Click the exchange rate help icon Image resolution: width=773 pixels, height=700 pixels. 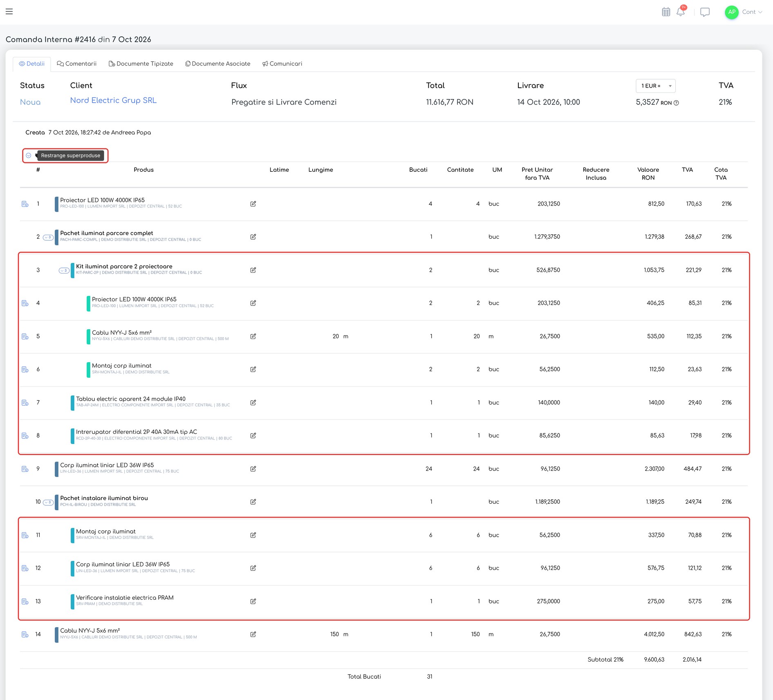coord(676,103)
